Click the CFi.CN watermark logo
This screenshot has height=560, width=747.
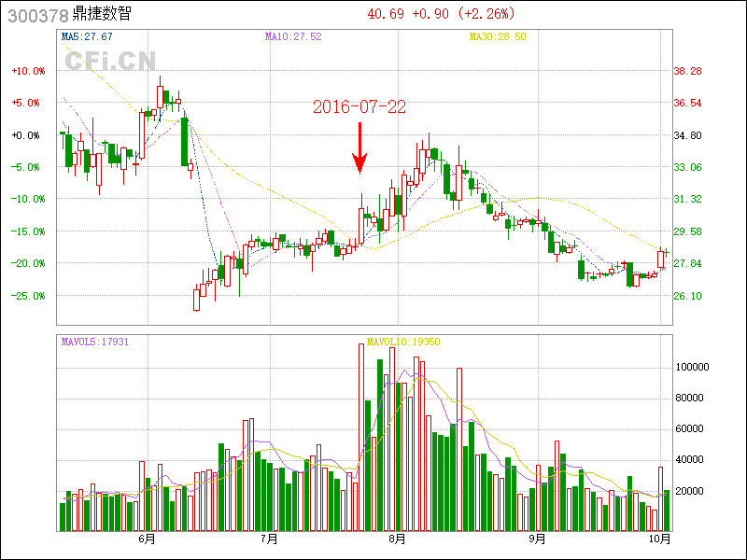tap(109, 62)
